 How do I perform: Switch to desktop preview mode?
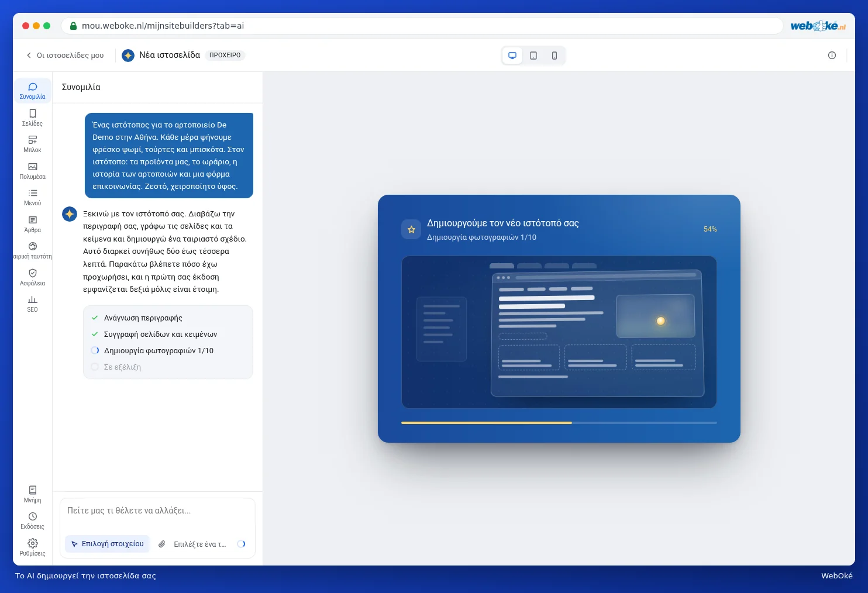(512, 56)
